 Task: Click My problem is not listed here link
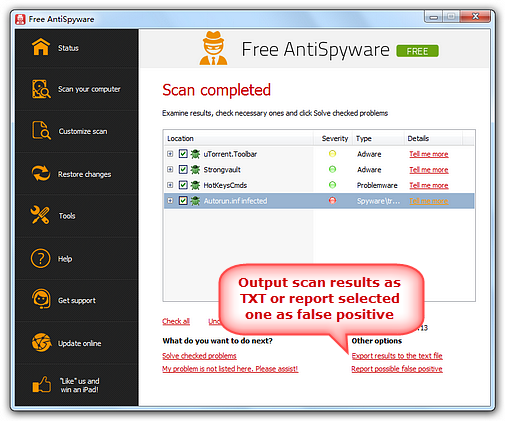230,369
